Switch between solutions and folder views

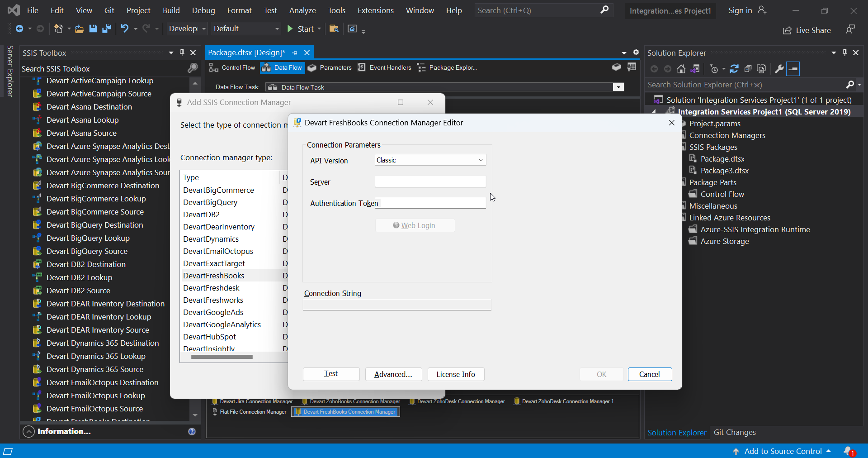pyautogui.click(x=695, y=69)
